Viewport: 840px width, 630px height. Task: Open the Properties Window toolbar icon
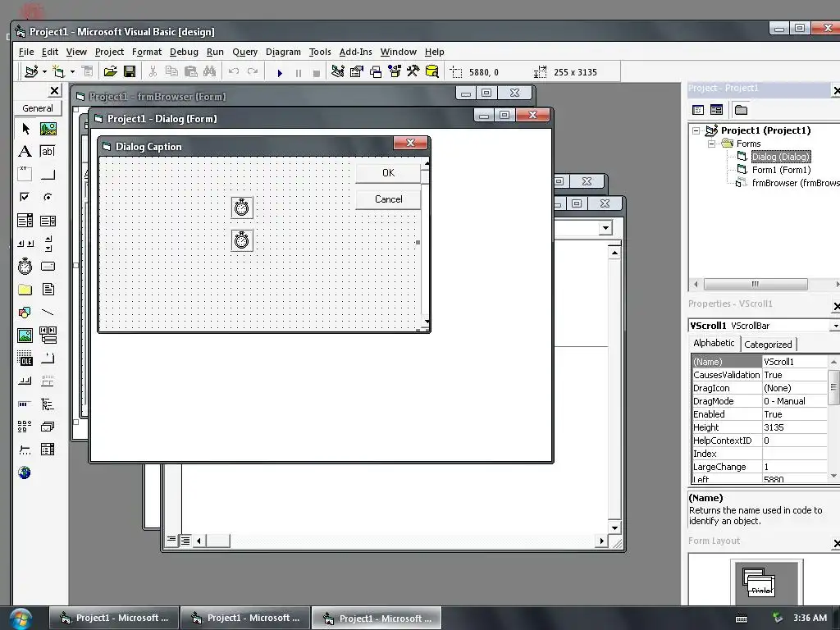[356, 71]
